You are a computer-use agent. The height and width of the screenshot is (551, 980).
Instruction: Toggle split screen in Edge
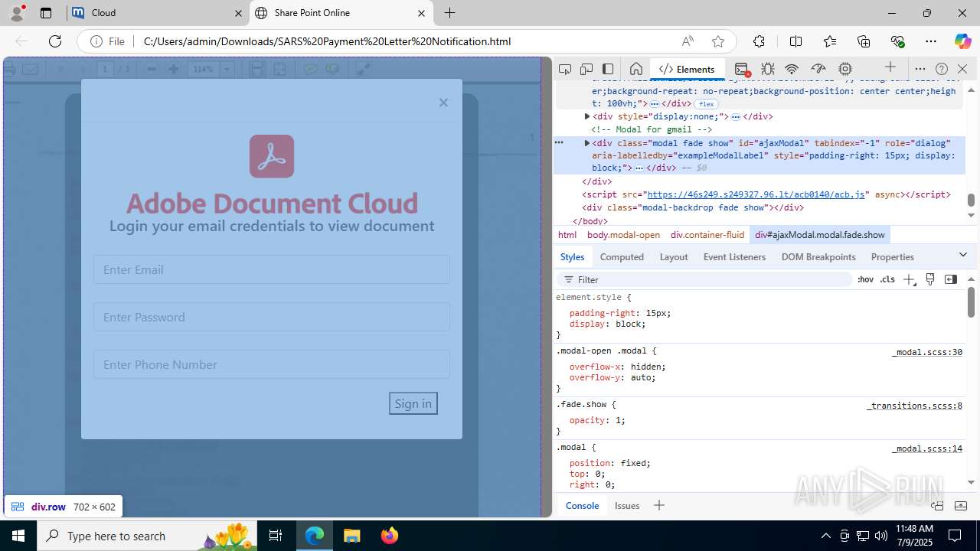click(795, 41)
